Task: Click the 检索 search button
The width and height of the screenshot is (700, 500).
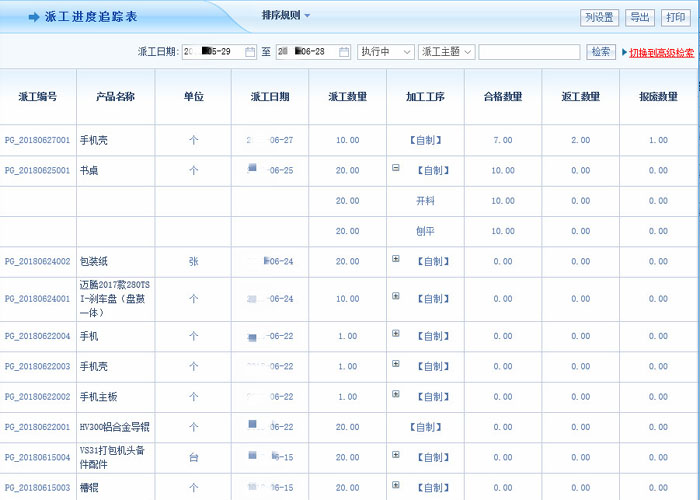Action: coord(601,52)
